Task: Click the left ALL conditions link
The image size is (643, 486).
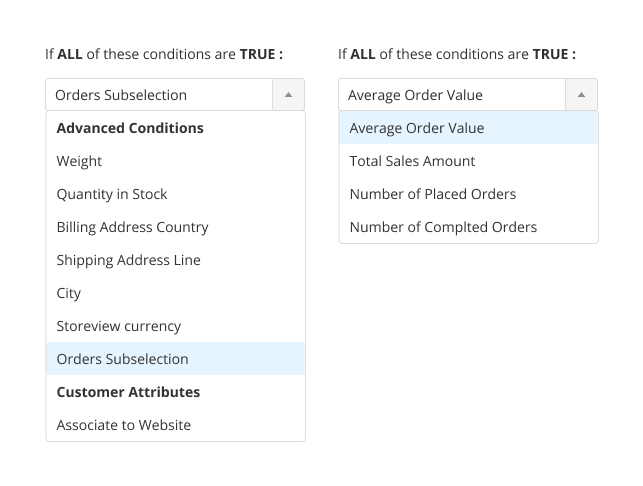Action: coord(70,54)
